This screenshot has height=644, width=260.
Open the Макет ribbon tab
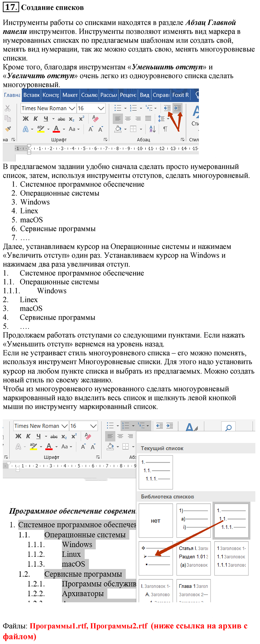70,95
